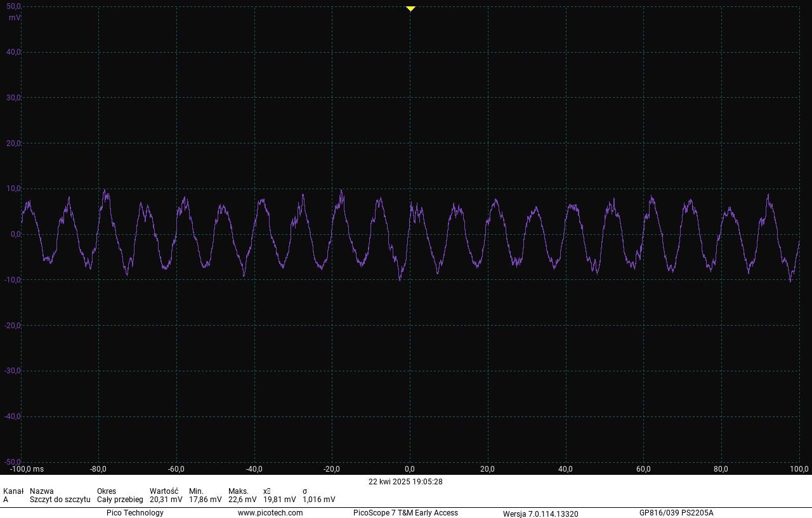Click the timestamp 22 kwi 2025 19:05:28
This screenshot has height=518, width=812.
tap(406, 482)
